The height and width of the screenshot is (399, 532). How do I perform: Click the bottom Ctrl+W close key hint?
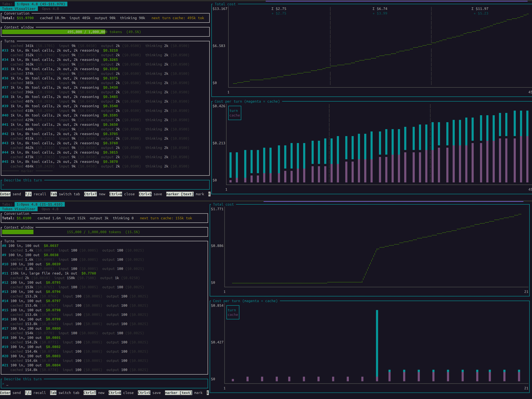coord(121,393)
